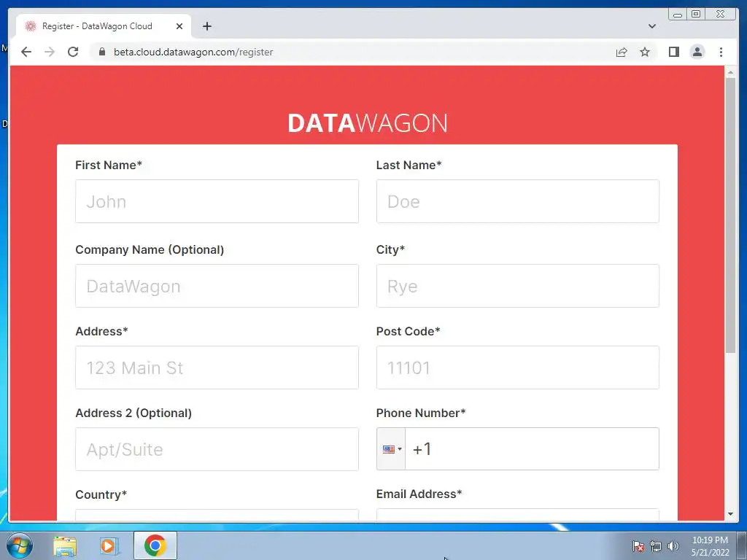Click the DATAWAGON logo

(x=368, y=123)
